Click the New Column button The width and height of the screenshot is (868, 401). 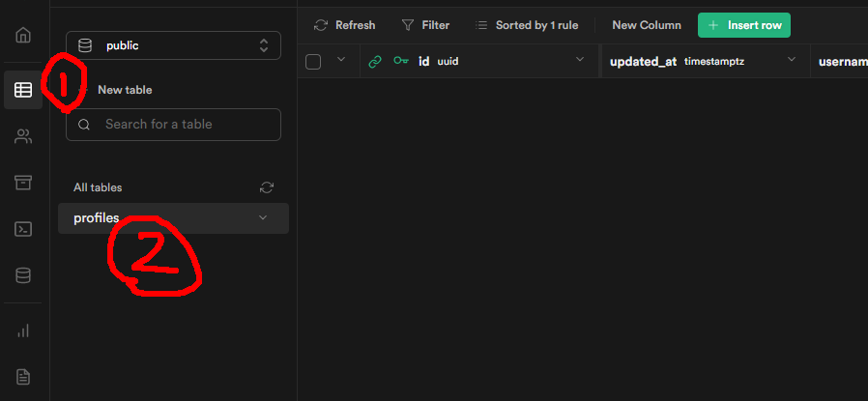(647, 25)
